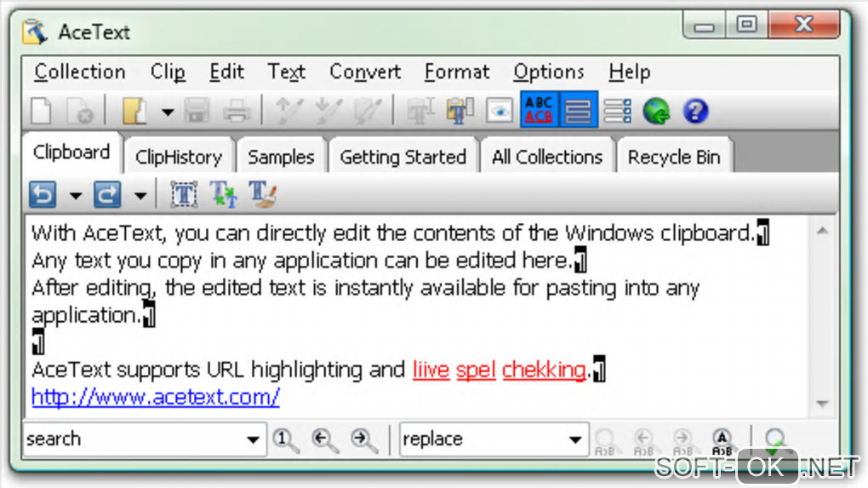Screen dimensions: 868x488
Task: Click the misspelled word 'chekking'
Action: coord(544,370)
